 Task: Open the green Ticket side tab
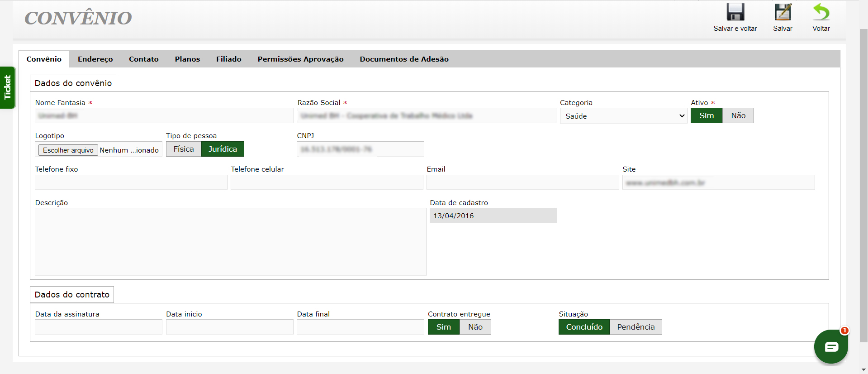(7, 87)
